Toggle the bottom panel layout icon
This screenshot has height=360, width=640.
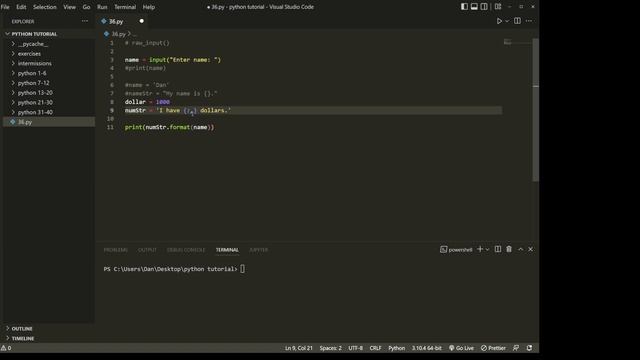pyautogui.click(x=474, y=7)
